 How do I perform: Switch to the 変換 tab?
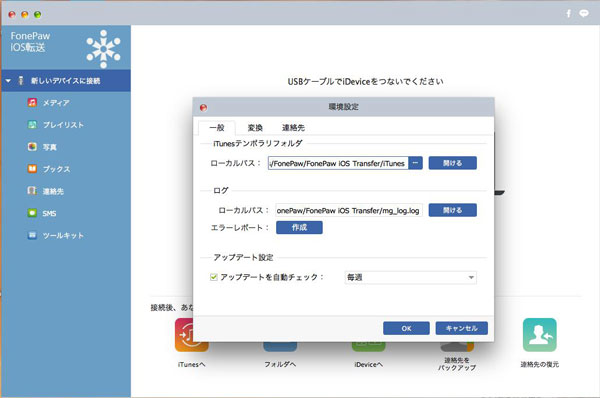(255, 128)
